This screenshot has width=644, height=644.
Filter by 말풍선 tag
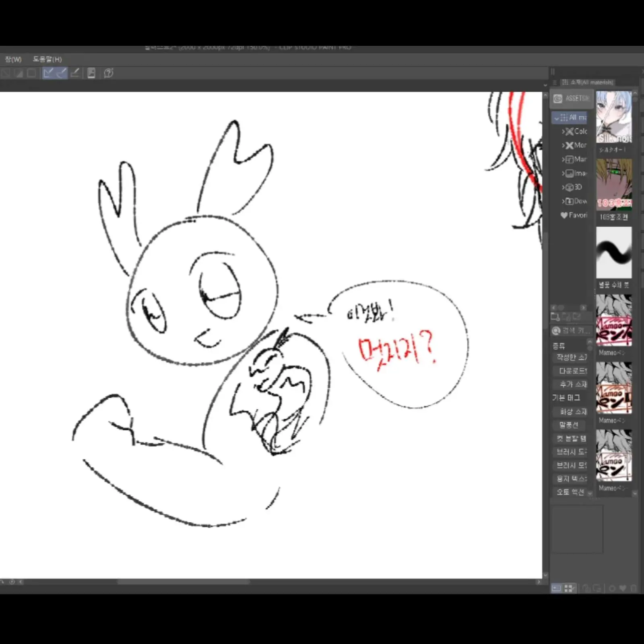[569, 425]
